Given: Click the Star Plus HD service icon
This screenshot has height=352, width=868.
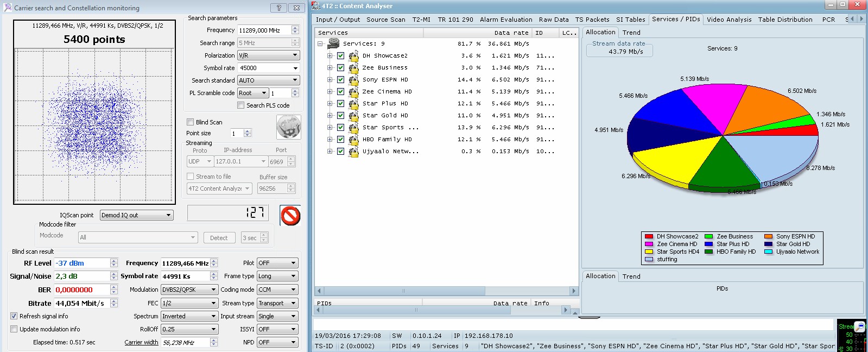Looking at the screenshot, I should (x=353, y=103).
